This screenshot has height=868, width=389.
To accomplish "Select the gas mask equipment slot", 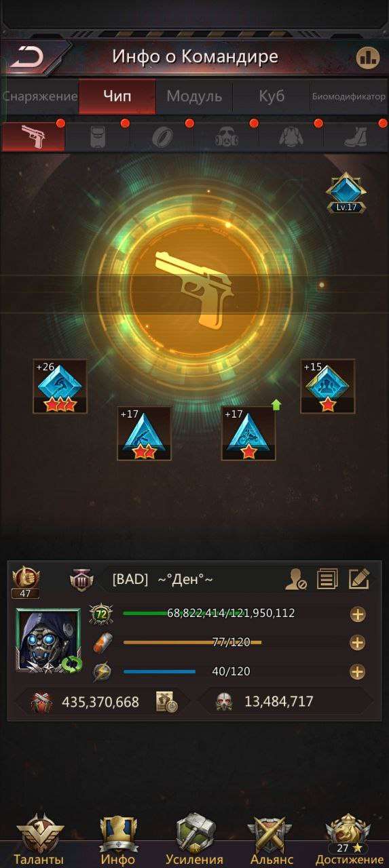I will 227,136.
